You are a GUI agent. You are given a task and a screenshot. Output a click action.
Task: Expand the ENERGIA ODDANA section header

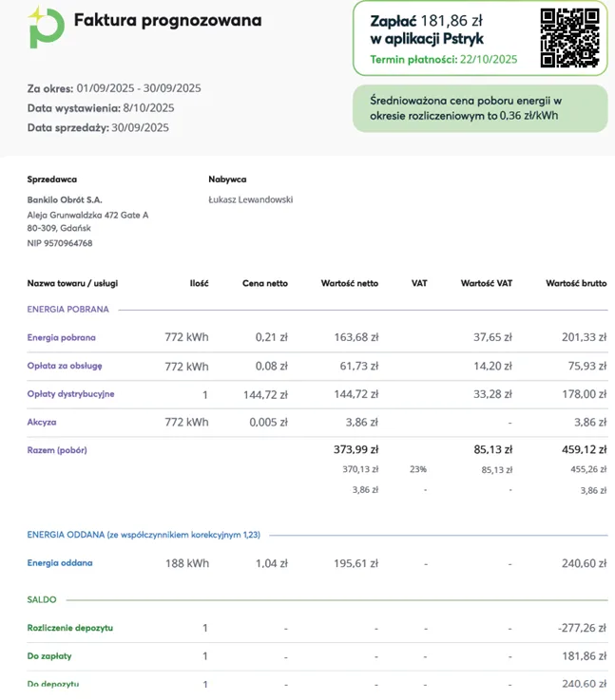(x=143, y=535)
